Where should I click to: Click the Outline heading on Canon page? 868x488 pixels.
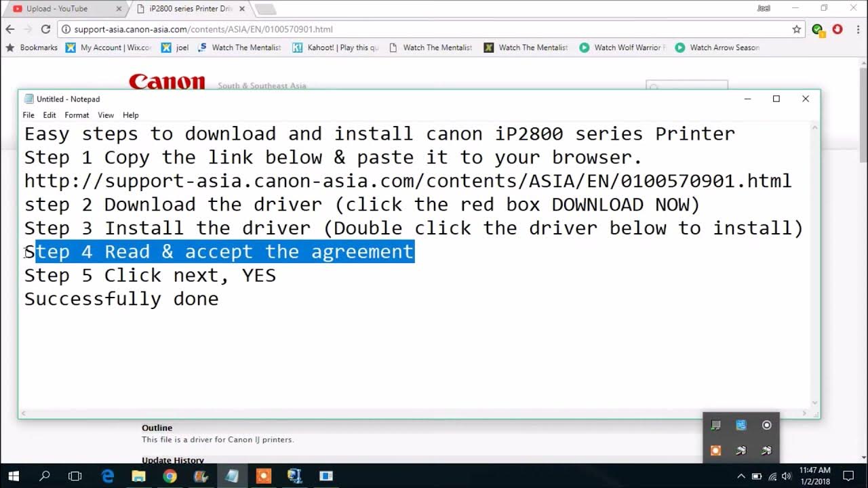(x=157, y=428)
